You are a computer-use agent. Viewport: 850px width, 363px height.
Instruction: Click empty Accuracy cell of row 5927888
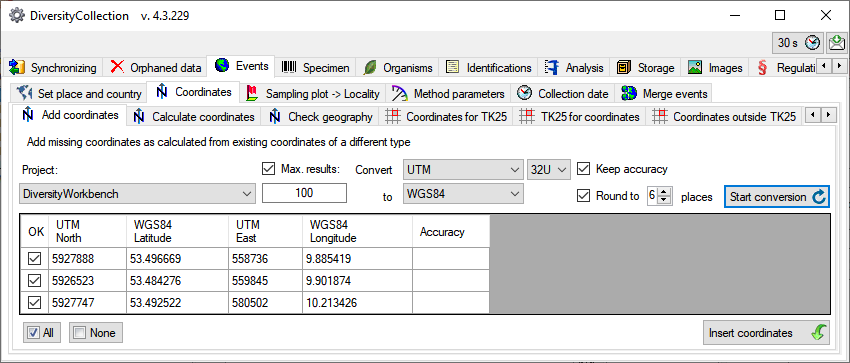click(x=451, y=259)
